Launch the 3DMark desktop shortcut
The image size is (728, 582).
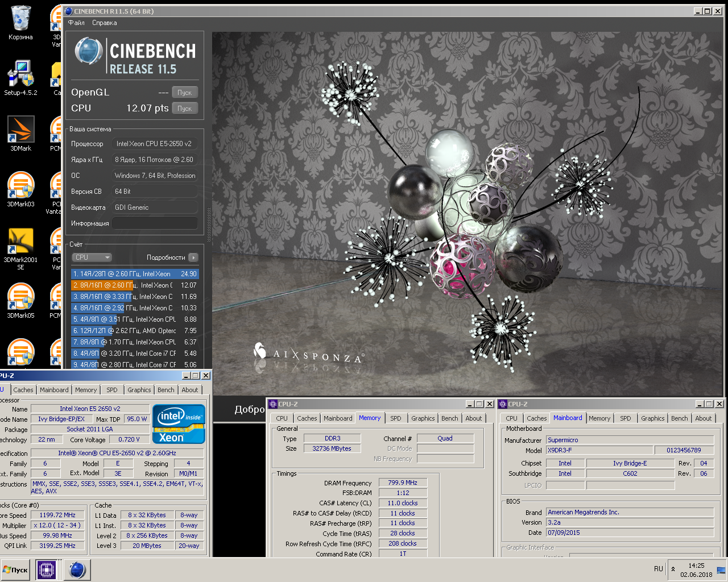coord(20,134)
